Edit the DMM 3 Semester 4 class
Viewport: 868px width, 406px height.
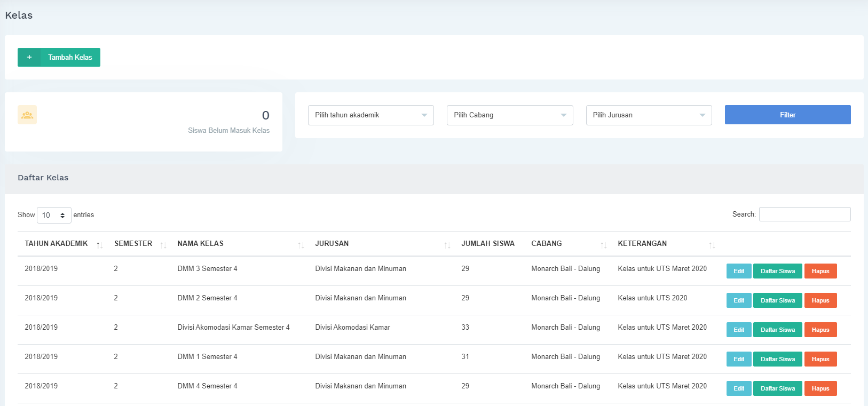(x=738, y=271)
